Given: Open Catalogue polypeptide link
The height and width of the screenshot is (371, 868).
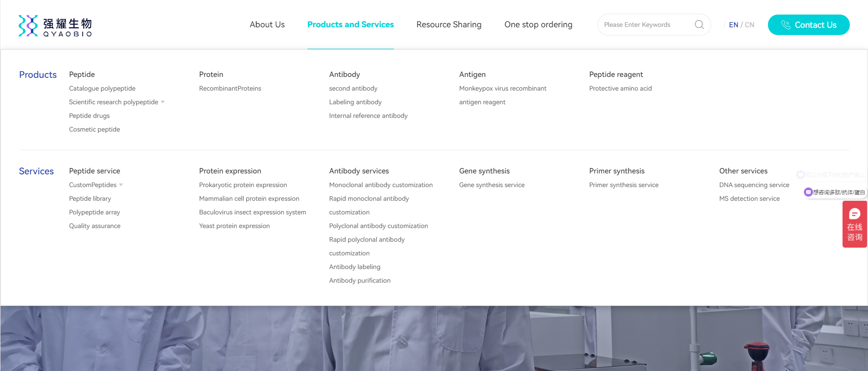Looking at the screenshot, I should (102, 88).
